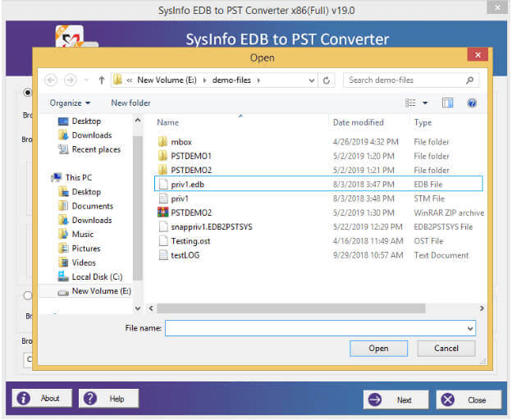Click the search magnifier icon
This screenshot has width=512, height=420.
[x=470, y=80]
